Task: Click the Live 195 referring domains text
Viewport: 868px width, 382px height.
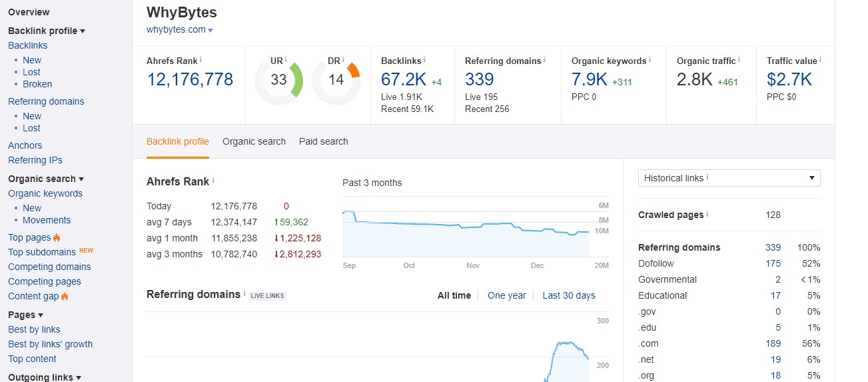Action: (x=481, y=97)
